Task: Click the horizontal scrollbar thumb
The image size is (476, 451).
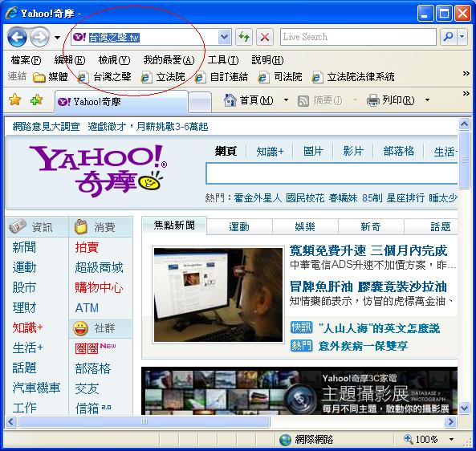Action: 144,421
